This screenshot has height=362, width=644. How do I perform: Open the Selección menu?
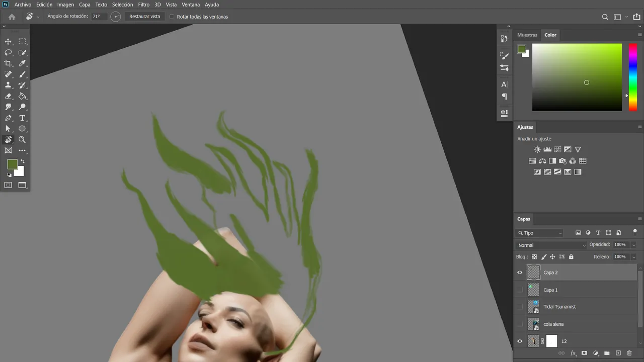click(x=122, y=5)
